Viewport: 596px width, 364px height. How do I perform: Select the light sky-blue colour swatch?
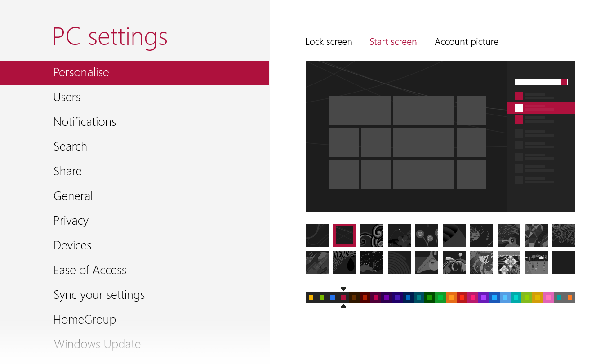pyautogui.click(x=505, y=297)
